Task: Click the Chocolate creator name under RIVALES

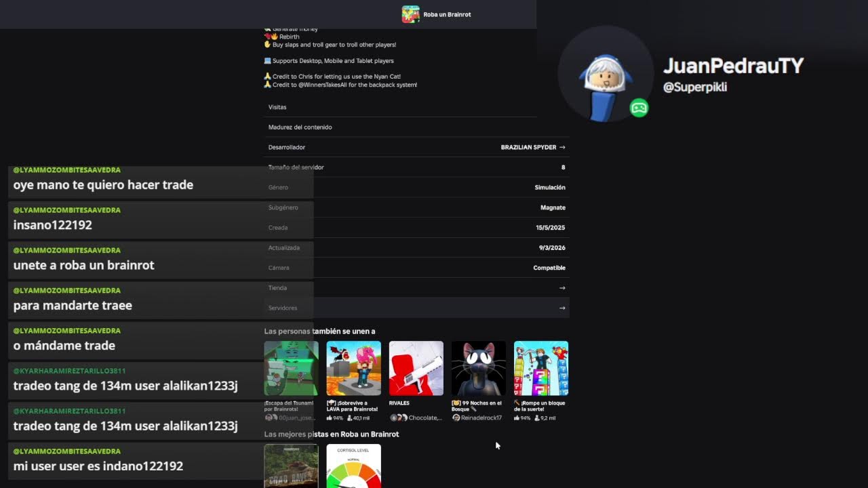Action: (x=425, y=418)
